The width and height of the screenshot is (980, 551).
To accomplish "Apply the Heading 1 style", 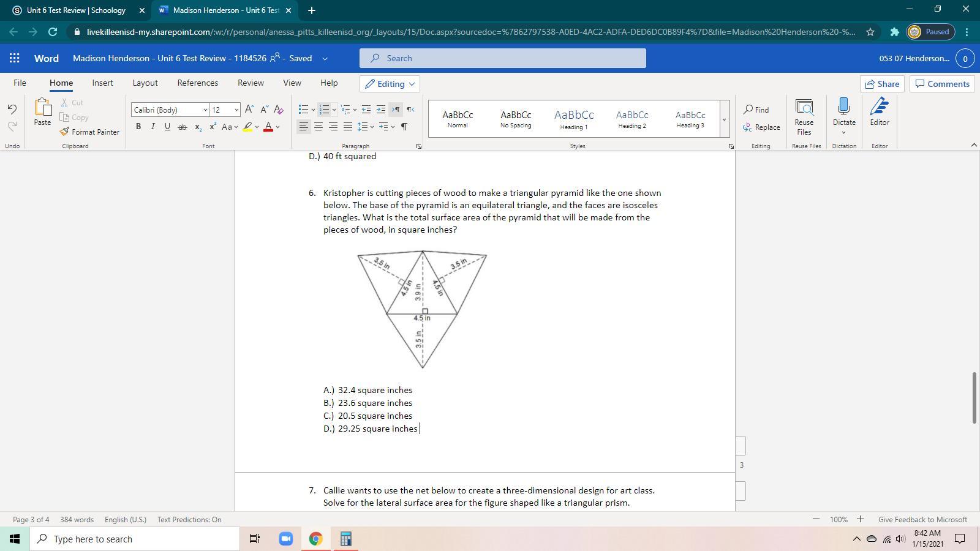I will click(x=574, y=119).
